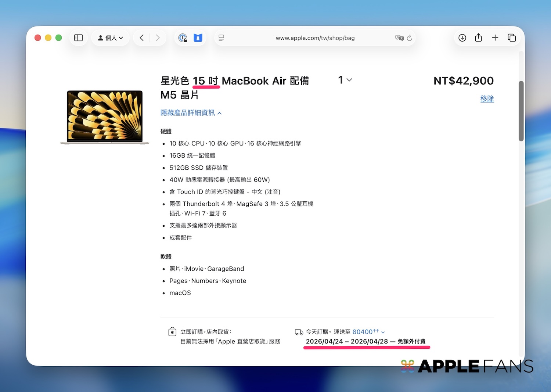Change the quantity dropdown from 1
Viewport: 551px width, 392px height.
[x=345, y=80]
